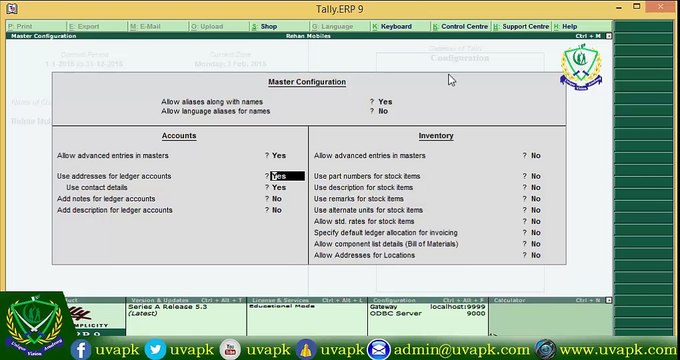
Task: Click the Calculator panel input area
Action: coord(551,319)
